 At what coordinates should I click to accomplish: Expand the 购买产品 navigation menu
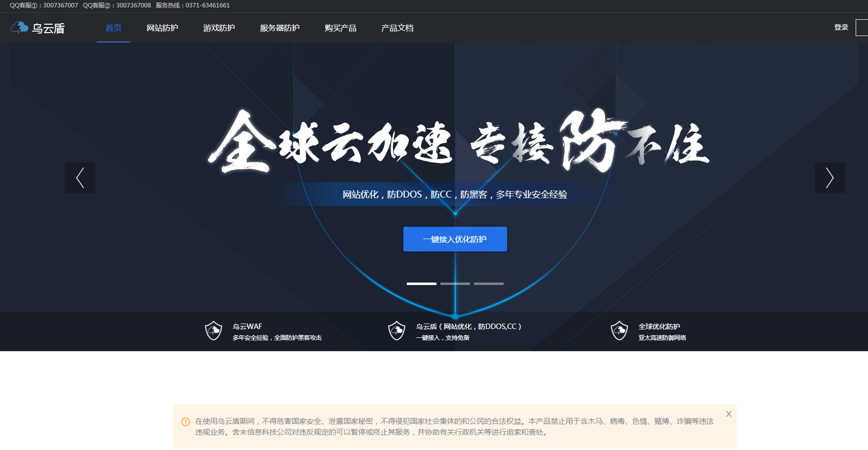340,28
